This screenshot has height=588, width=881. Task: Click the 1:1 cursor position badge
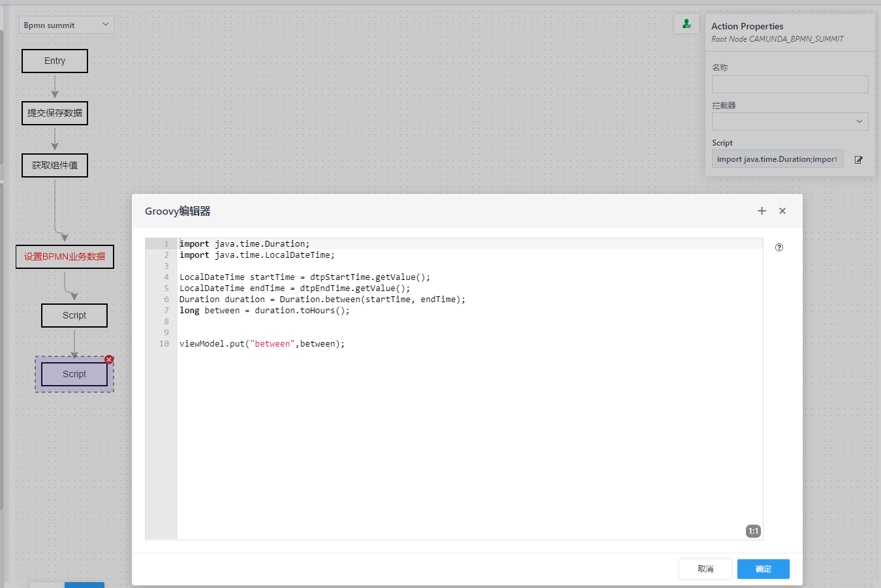(753, 531)
